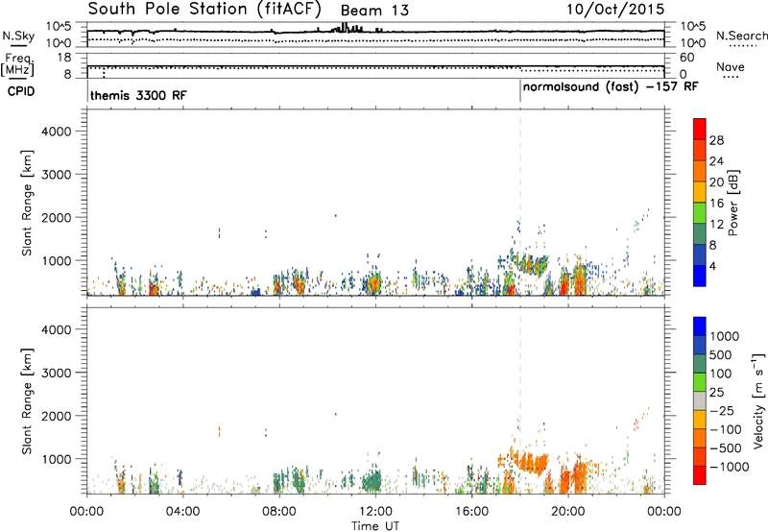Click the '60' Nave axis value

(687, 58)
